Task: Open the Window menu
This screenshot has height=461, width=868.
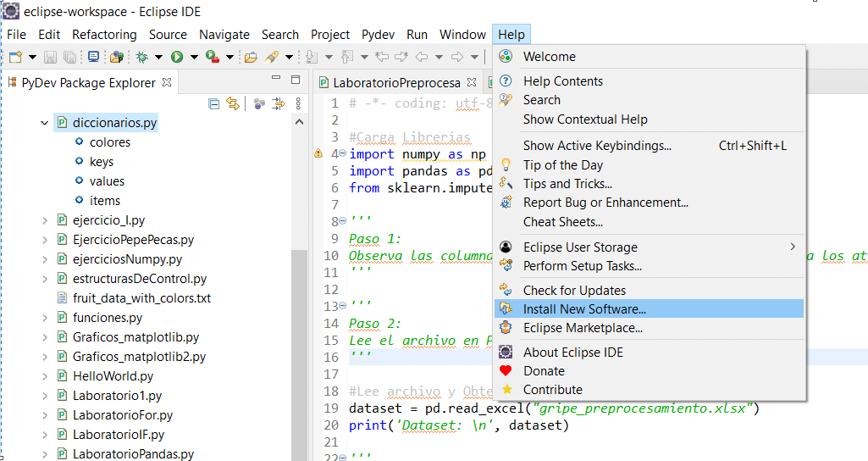Action: (x=462, y=35)
